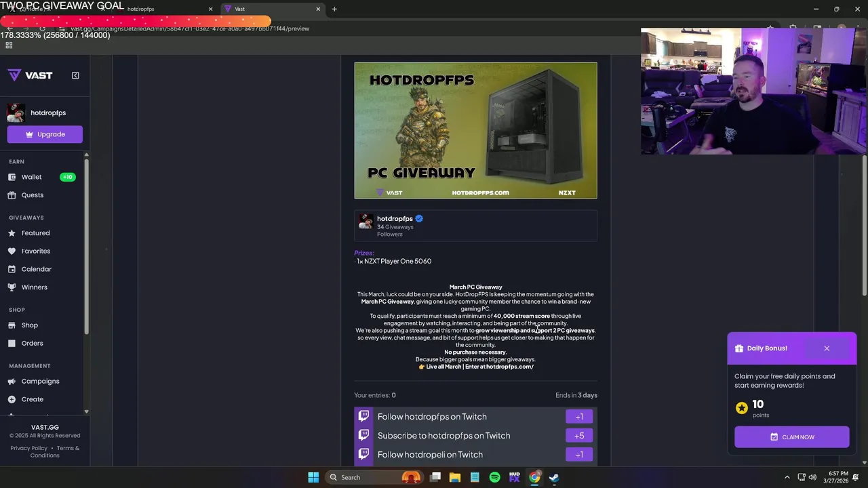Image resolution: width=868 pixels, height=488 pixels.
Task: Click the Calendar icon in the sidebar
Action: pos(12,269)
